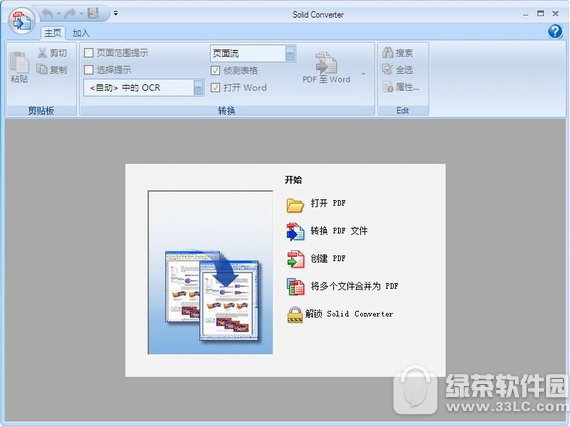
Task: Click the 全选 select-all icon
Action: pyautogui.click(x=388, y=69)
